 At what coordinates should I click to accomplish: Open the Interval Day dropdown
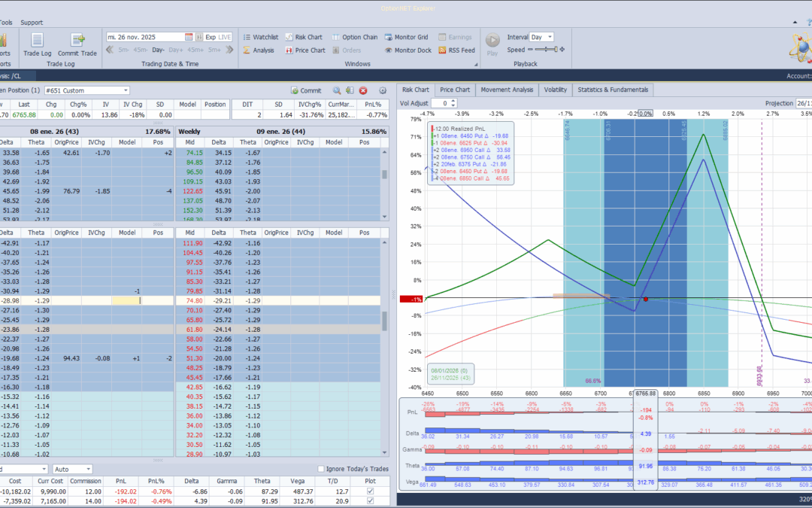coord(550,37)
